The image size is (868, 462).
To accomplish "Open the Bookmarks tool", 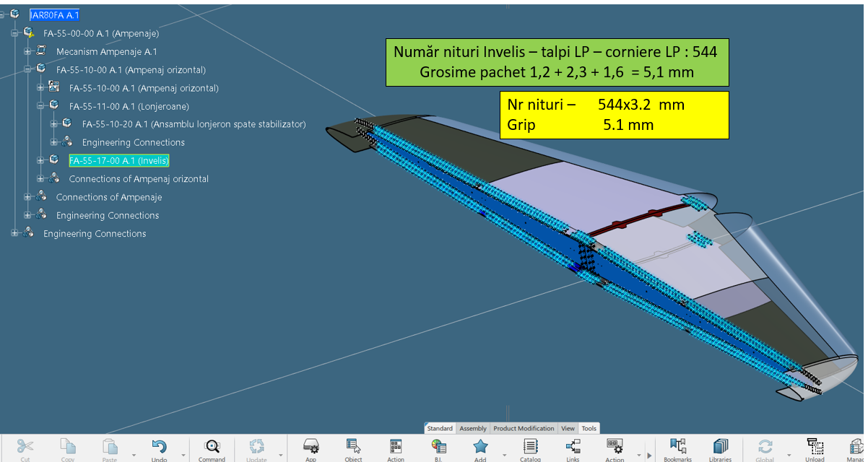I will point(677,447).
